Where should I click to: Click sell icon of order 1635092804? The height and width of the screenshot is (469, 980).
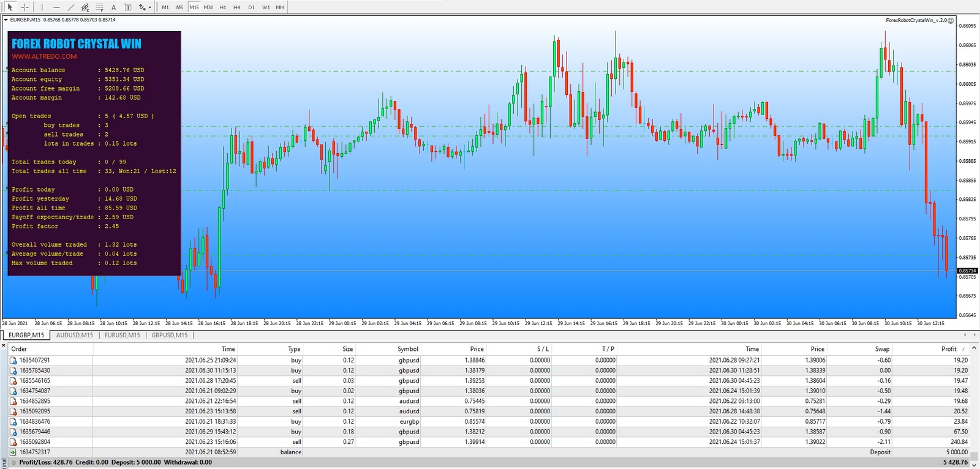(x=13, y=441)
